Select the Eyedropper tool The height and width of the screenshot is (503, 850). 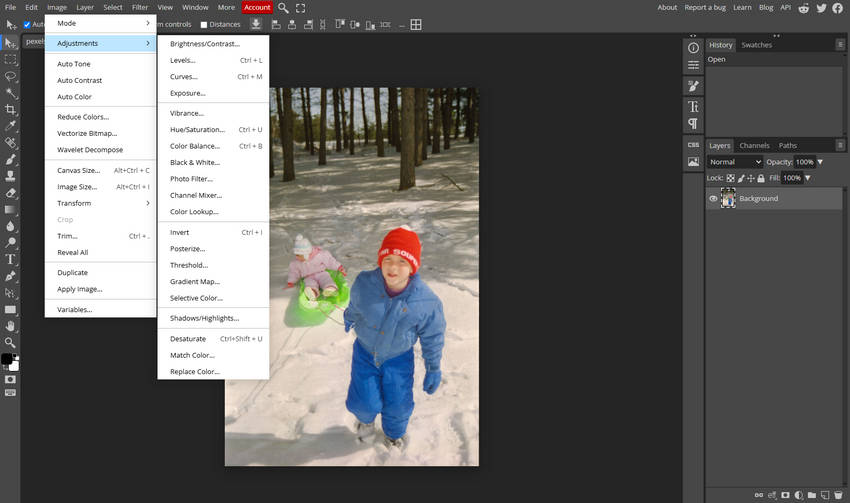(x=10, y=126)
